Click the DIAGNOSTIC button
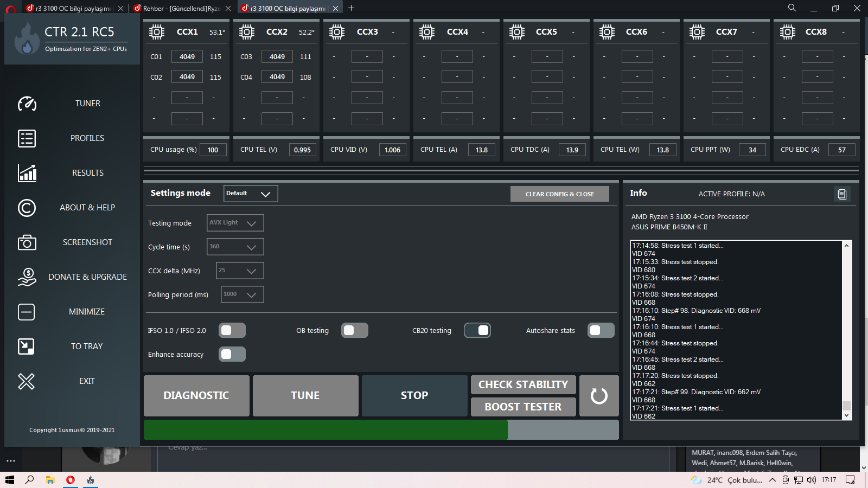868x488 pixels. coord(196,396)
